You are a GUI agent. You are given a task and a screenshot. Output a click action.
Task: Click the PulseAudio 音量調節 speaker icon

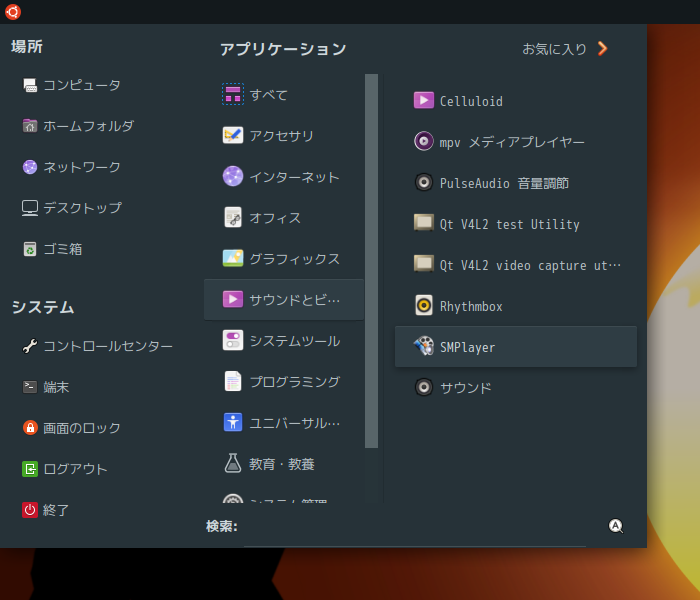(424, 183)
